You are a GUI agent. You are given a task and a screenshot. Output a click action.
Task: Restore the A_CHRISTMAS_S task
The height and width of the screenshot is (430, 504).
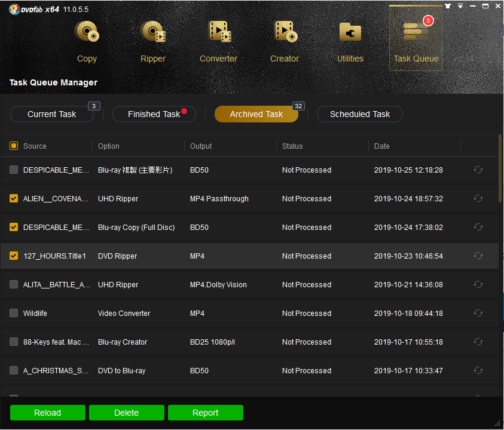(x=478, y=371)
